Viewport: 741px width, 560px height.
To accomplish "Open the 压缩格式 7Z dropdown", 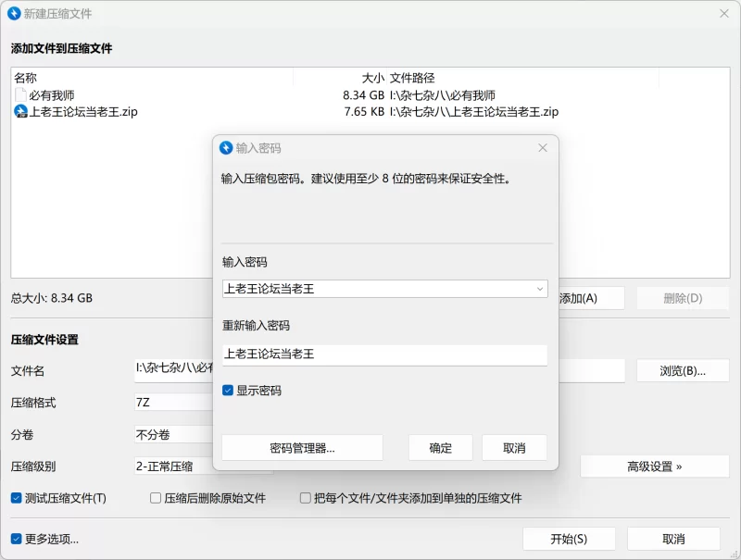I will click(x=174, y=403).
